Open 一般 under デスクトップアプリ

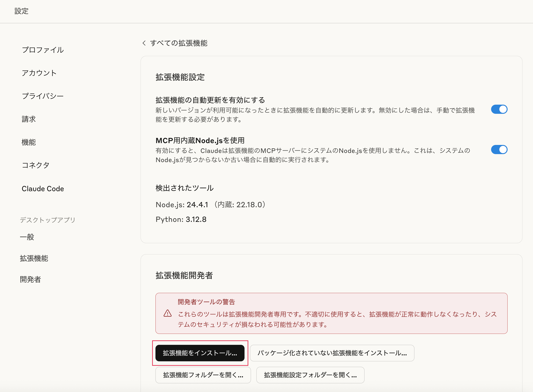(x=27, y=237)
